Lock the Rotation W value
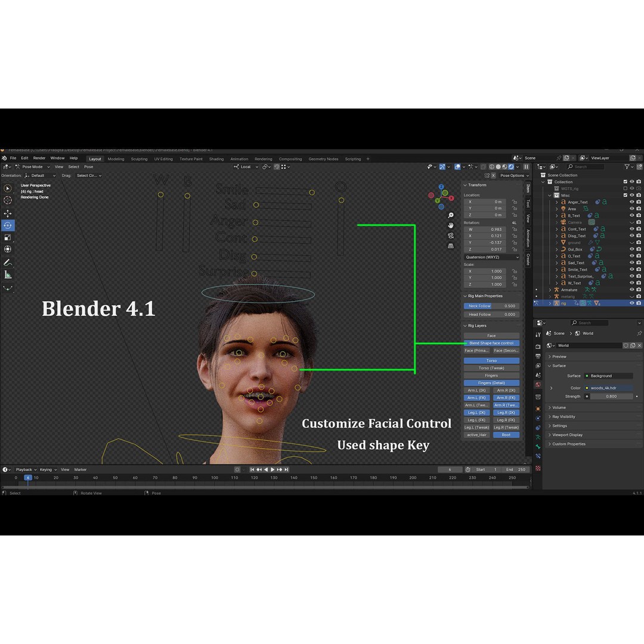644x644 pixels. [515, 229]
